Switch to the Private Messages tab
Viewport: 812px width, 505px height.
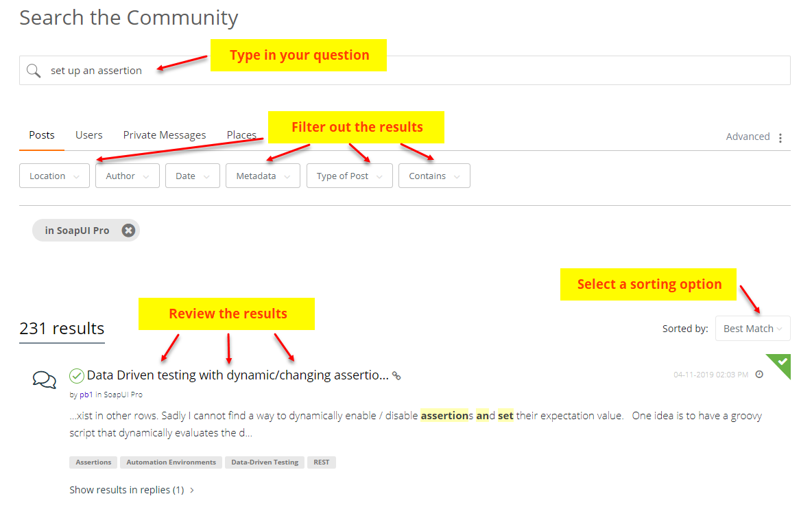[x=165, y=134]
